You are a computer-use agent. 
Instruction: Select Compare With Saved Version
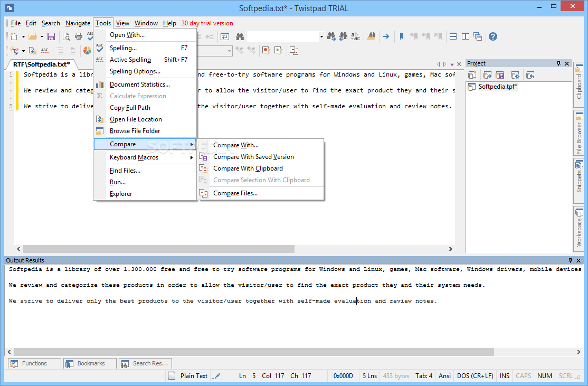[x=261, y=157]
